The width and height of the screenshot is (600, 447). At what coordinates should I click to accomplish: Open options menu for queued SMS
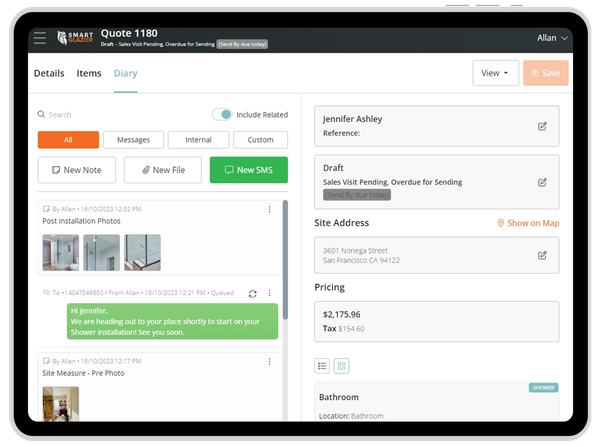269,293
